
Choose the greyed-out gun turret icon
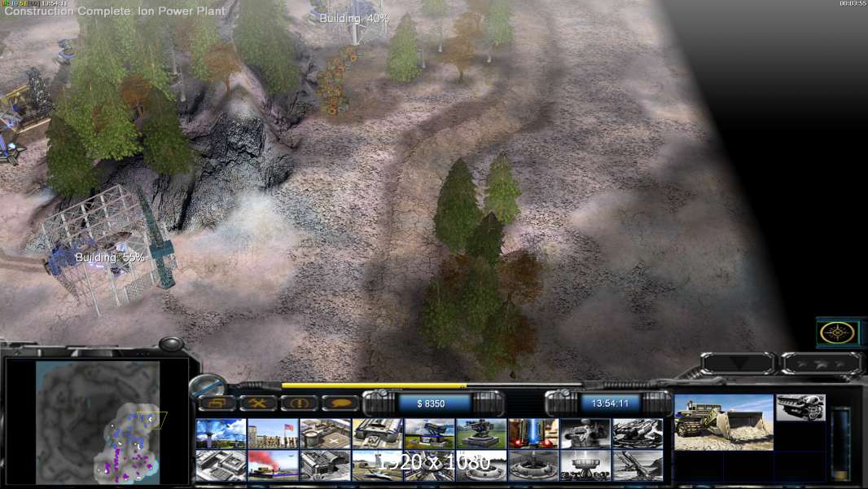585,433
